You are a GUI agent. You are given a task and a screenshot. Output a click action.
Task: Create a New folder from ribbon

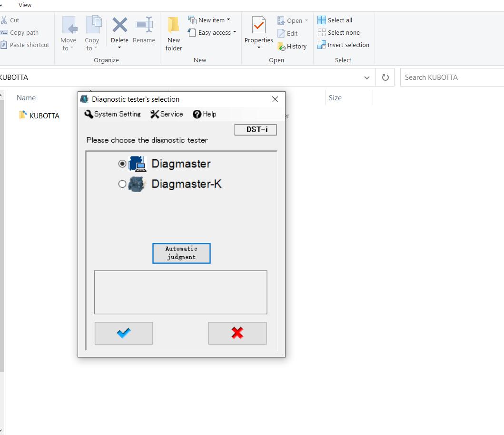174,34
